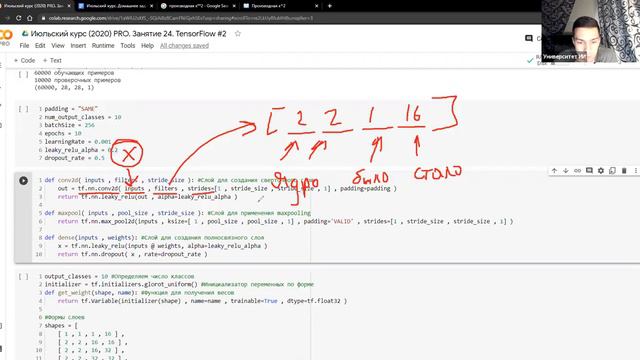Click the 'def get_weight(shape, name)' line

point(139,292)
